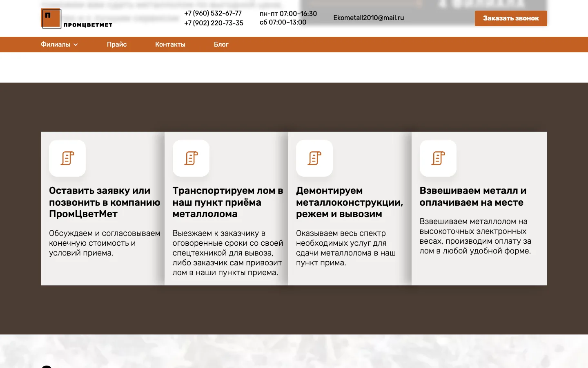Click the text 'Выезжаем к заказчику в оговоренные сроки'

click(228, 253)
